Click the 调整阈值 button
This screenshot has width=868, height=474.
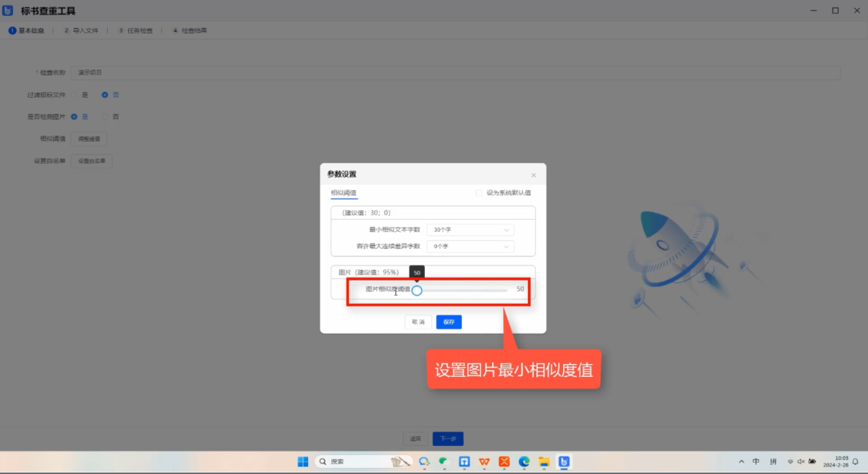coord(89,139)
